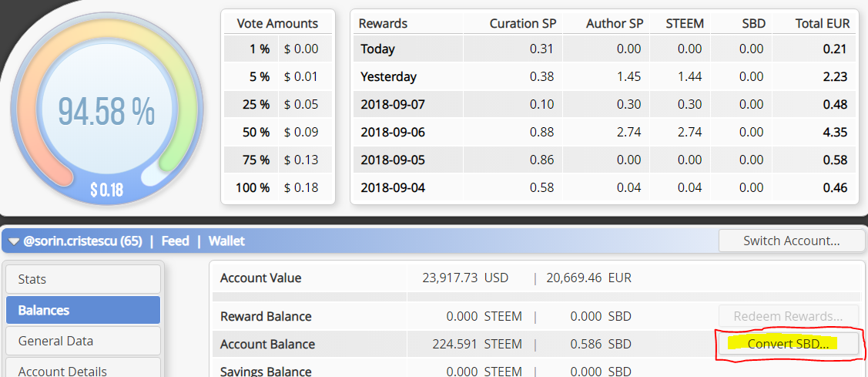Open the Wallet link
Viewport: 868px width, 377px height.
226,241
